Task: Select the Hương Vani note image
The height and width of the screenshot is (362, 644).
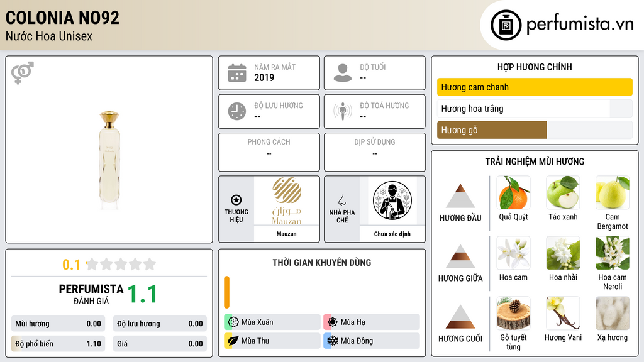Action: pyautogui.click(x=563, y=313)
